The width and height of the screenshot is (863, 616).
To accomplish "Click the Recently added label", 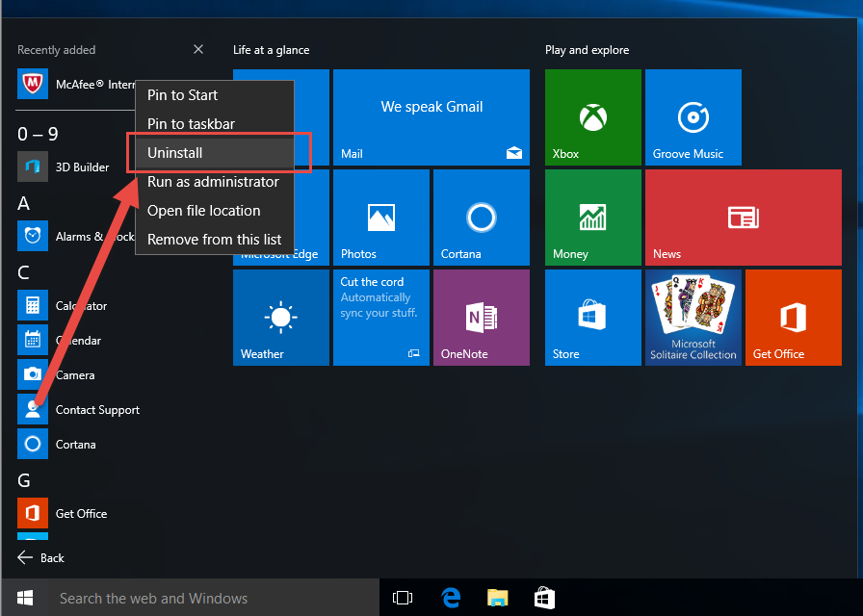I will [x=57, y=50].
